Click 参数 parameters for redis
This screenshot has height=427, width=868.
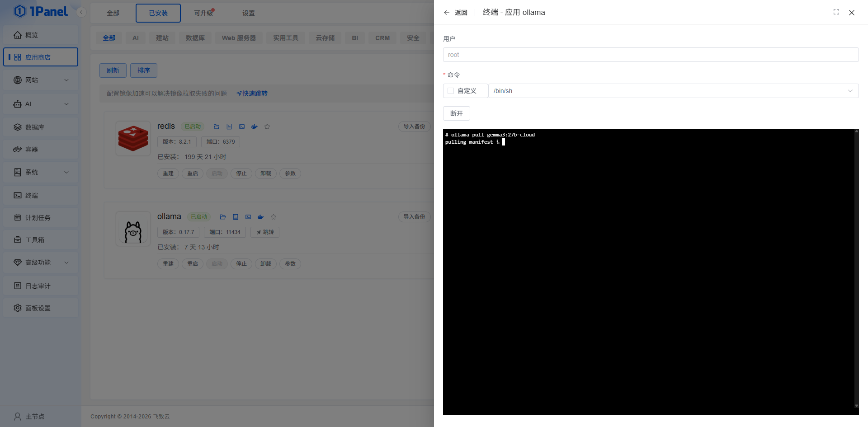(x=290, y=174)
